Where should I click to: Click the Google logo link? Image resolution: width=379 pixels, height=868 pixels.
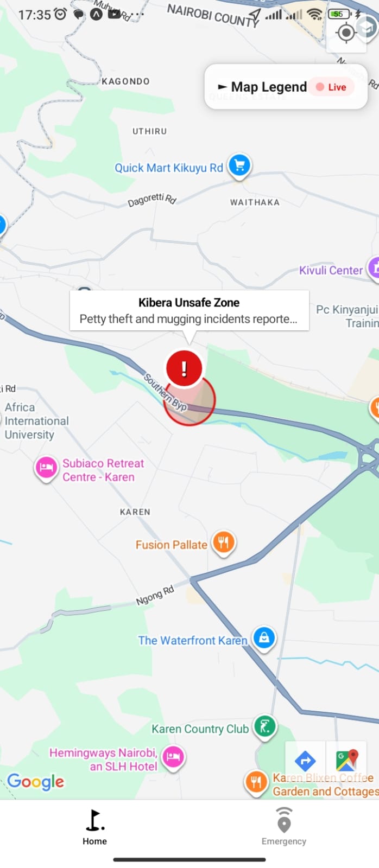point(36,782)
